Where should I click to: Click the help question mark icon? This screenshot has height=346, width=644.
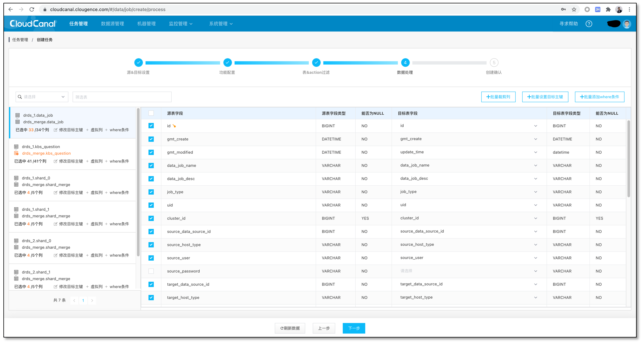point(589,24)
